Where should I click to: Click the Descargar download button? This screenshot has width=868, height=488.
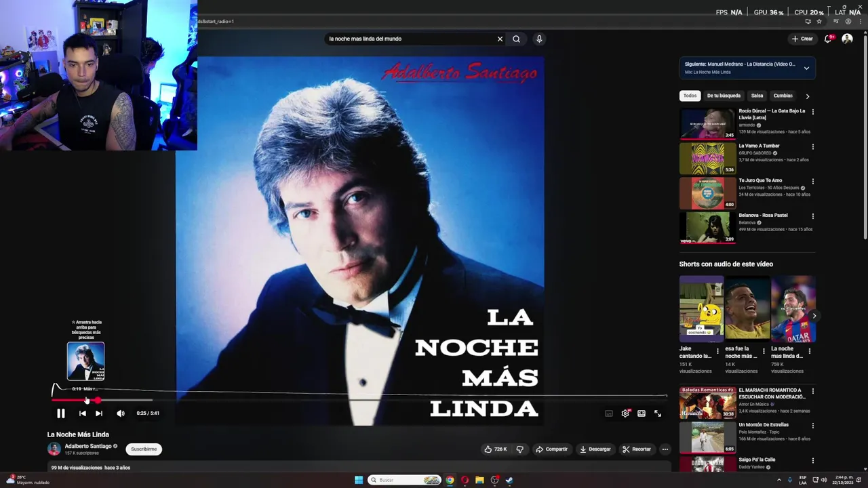tap(595, 449)
